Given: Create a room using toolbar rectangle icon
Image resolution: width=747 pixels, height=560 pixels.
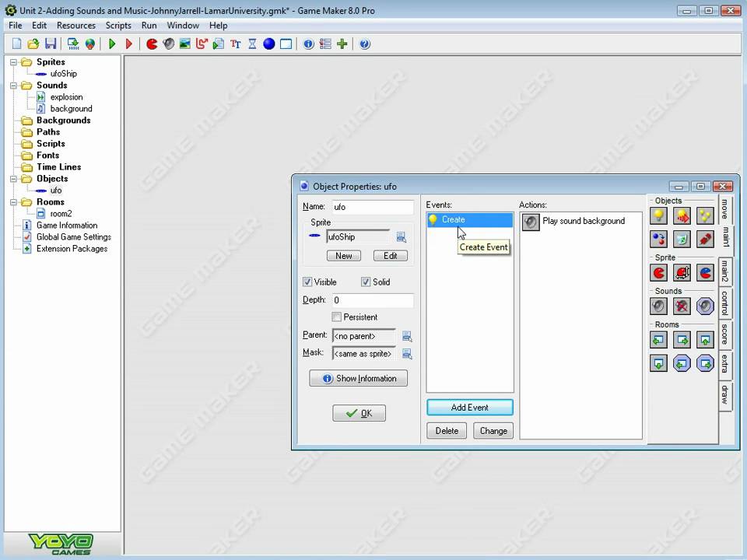Looking at the screenshot, I should click(x=286, y=44).
